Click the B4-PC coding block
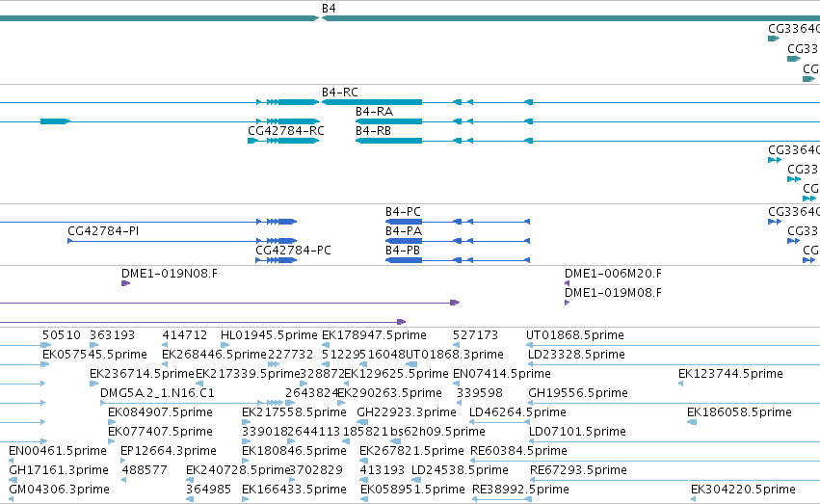Image resolution: width=820 pixels, height=504 pixels. (x=403, y=222)
